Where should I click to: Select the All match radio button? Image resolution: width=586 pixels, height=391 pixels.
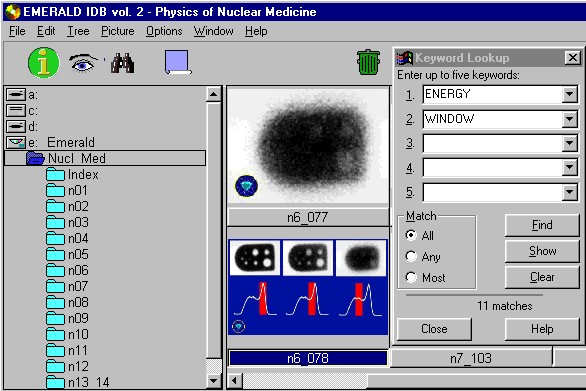point(411,235)
